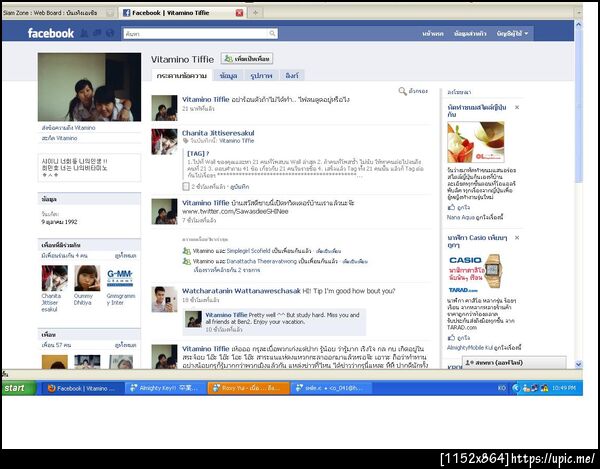This screenshot has height=469, width=600.
Task: Click the KO language indicator in taskbar
Action: coord(502,388)
